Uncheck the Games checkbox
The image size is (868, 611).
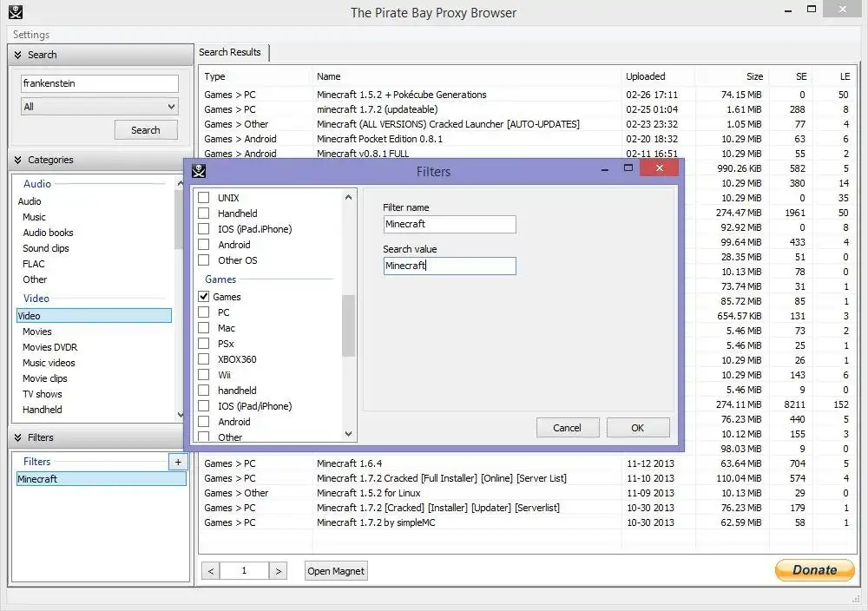[204, 297]
